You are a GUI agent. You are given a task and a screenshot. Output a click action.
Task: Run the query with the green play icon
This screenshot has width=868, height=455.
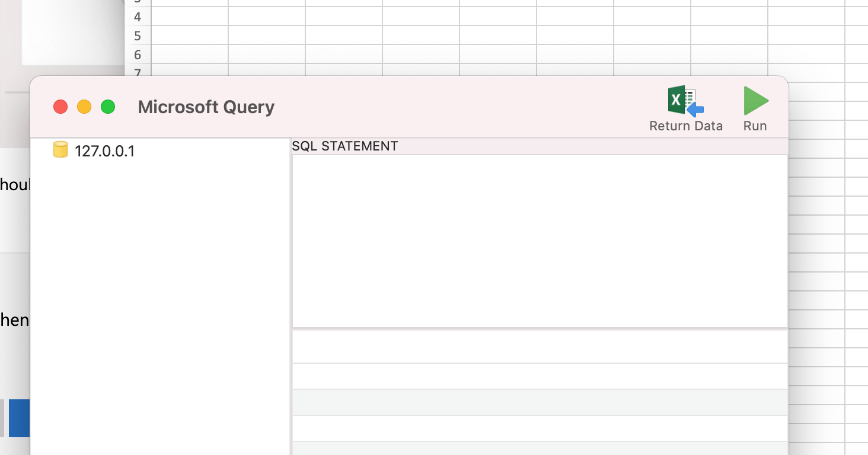tap(756, 101)
